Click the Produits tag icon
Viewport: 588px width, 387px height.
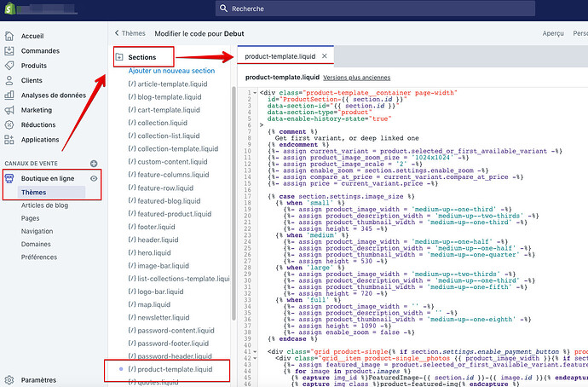9,66
